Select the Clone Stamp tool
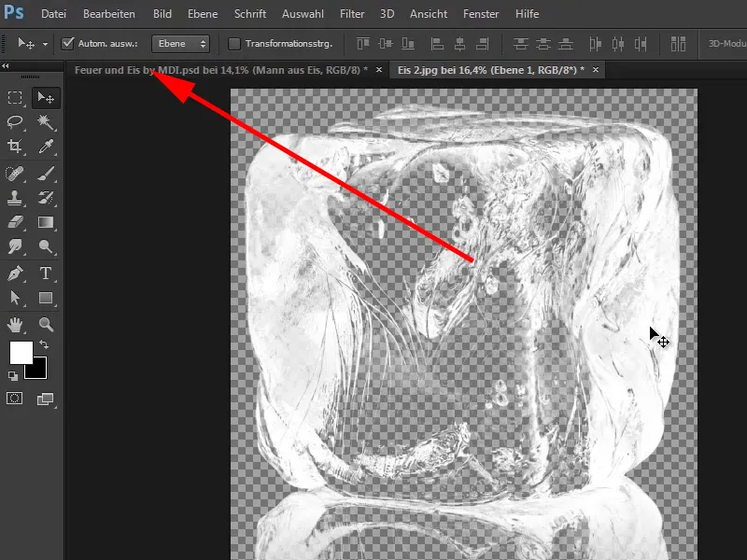 [x=15, y=198]
